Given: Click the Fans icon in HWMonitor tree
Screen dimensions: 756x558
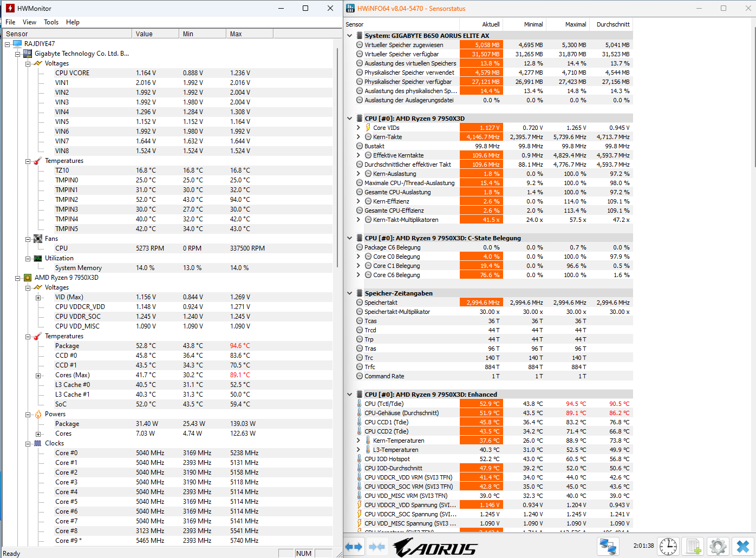Looking at the screenshot, I should (38, 239).
